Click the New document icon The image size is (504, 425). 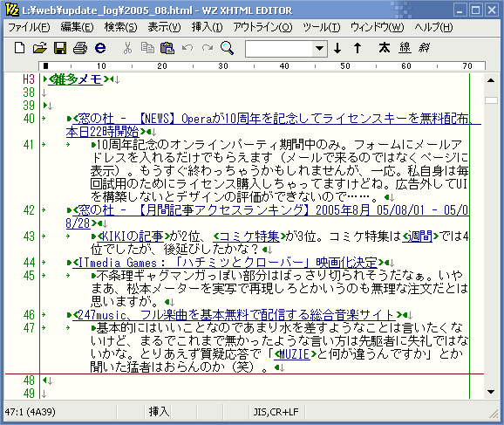(x=19, y=48)
